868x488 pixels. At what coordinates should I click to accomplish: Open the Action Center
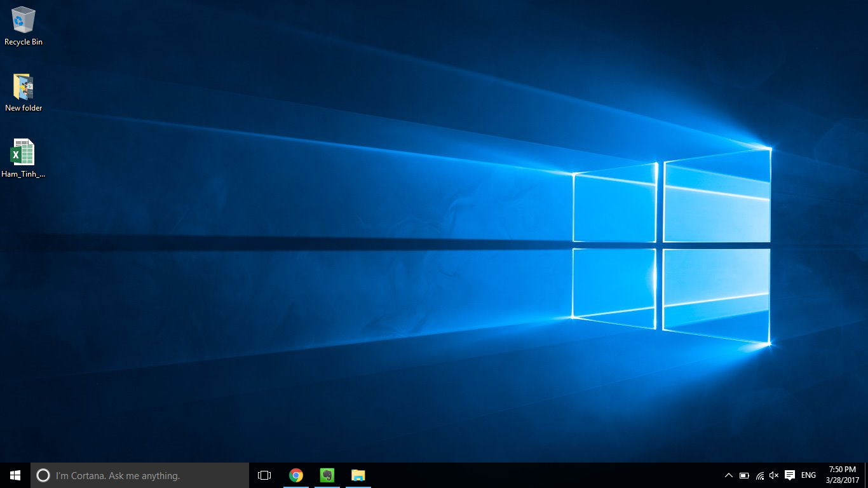tap(790, 475)
